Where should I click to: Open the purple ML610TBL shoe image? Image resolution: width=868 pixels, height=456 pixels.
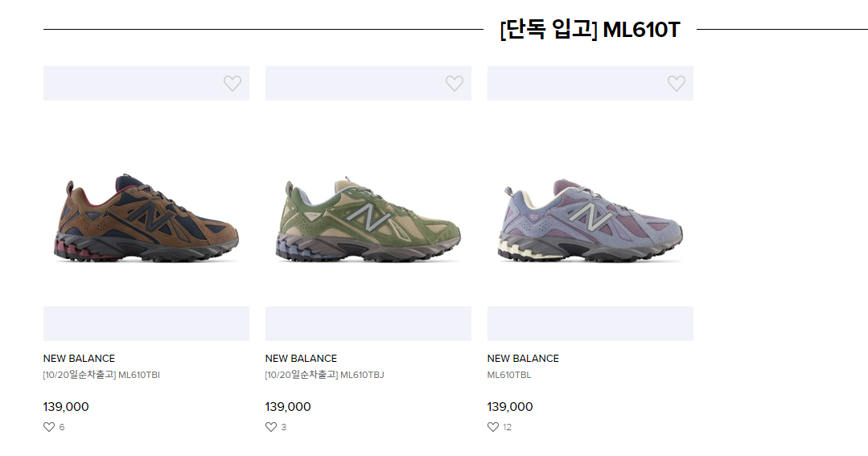pyautogui.click(x=590, y=220)
